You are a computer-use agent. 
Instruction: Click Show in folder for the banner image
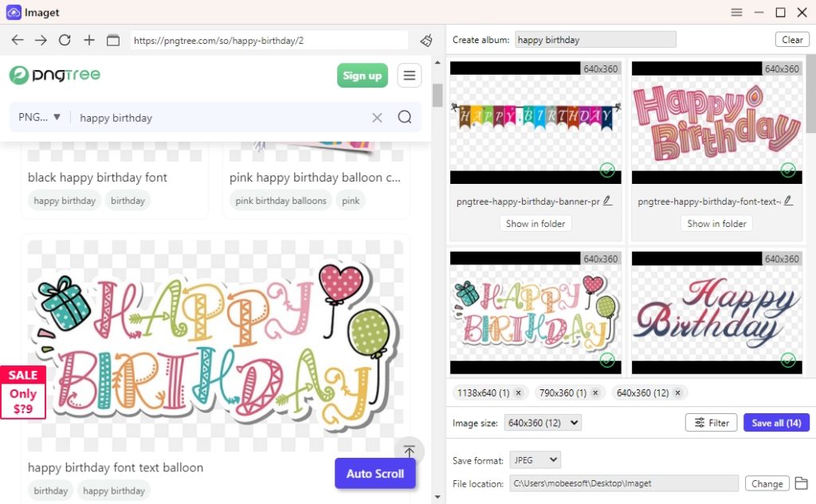(x=535, y=224)
